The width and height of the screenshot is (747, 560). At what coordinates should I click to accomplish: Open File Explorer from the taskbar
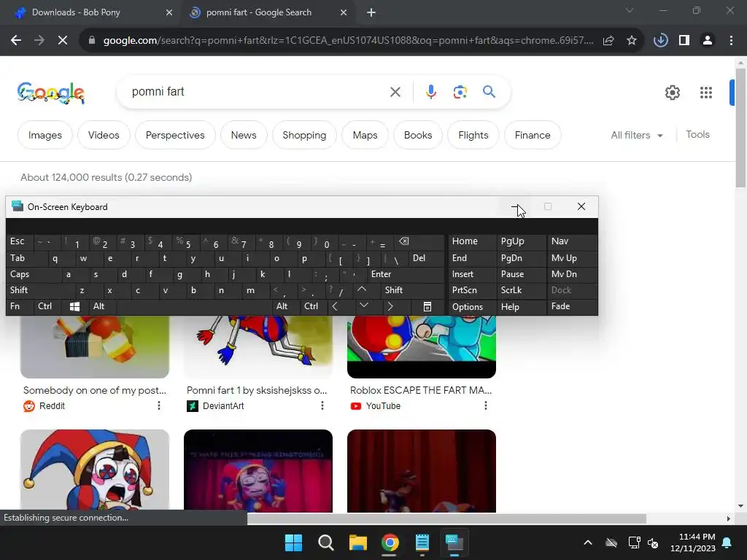(357, 542)
